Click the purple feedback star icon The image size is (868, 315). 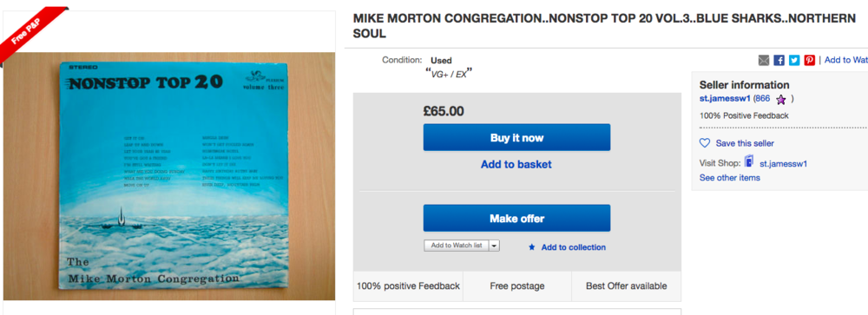pos(780,100)
